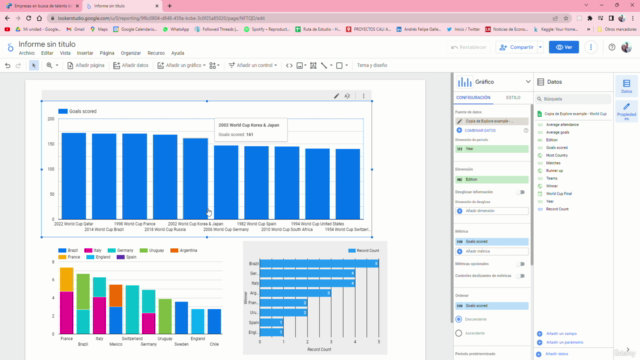Toggle the Métricas opcionales switch
640x360 pixels.
click(x=521, y=264)
